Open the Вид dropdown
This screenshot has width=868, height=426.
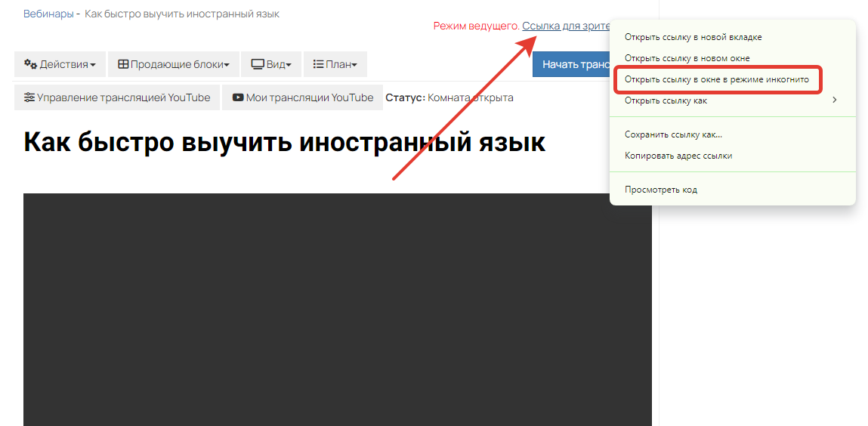(x=271, y=64)
